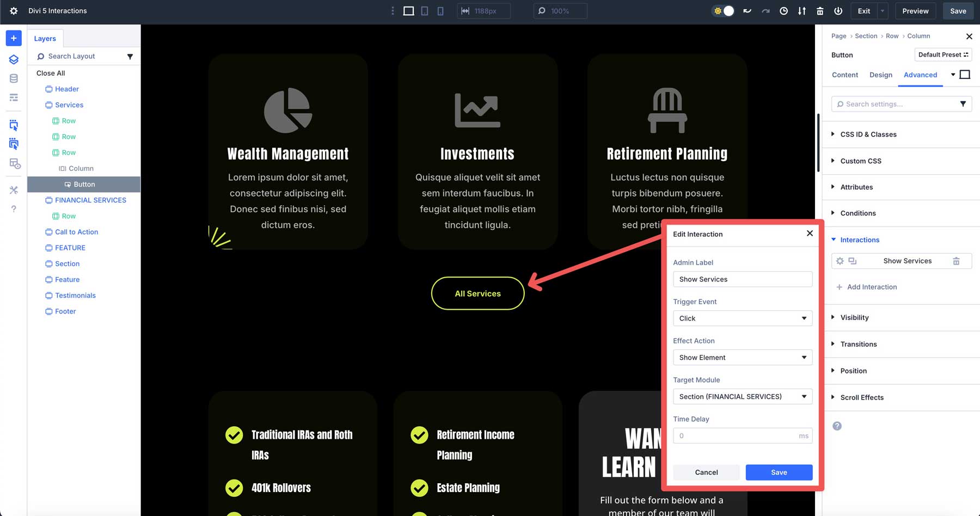Click the editing history clock icon
This screenshot has width=980, height=516.
(x=783, y=11)
